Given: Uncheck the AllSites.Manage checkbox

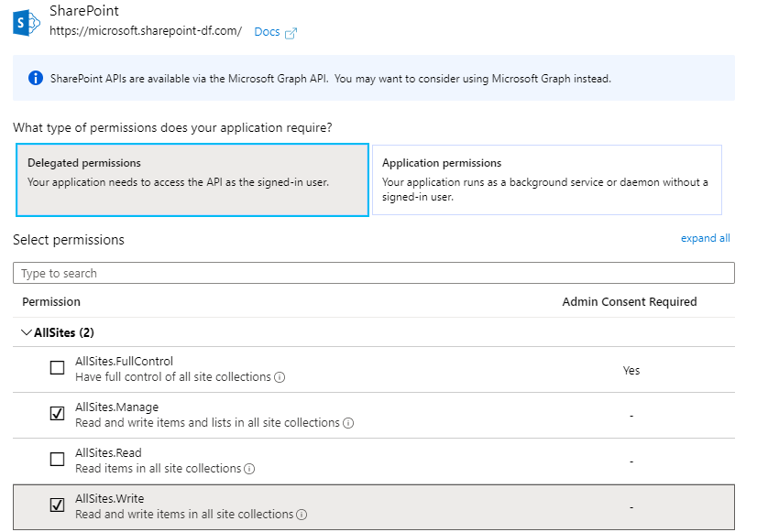Looking at the screenshot, I should coord(57,413).
